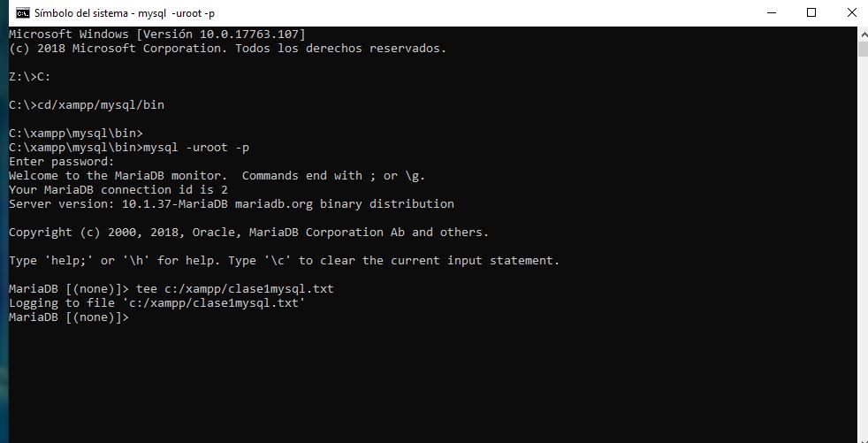Click the vertical scrollbar thumb
The width and height of the screenshot is (868, 443).
(x=862, y=49)
